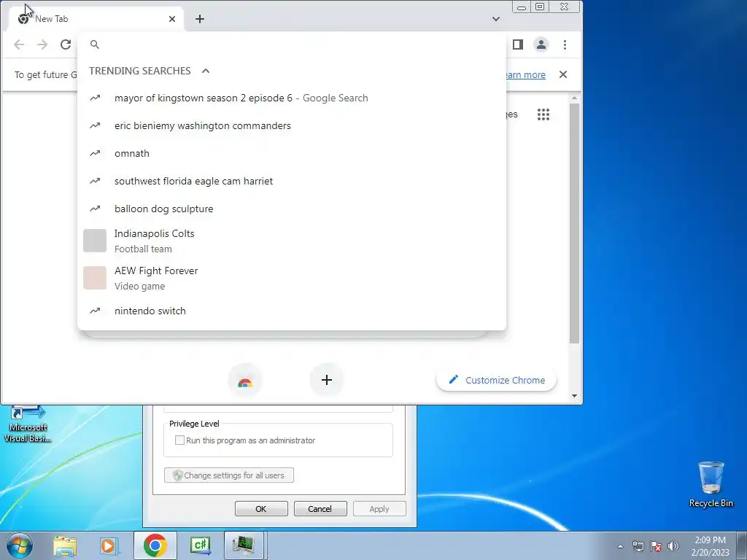Click OK in the properties dialog

pyautogui.click(x=261, y=508)
